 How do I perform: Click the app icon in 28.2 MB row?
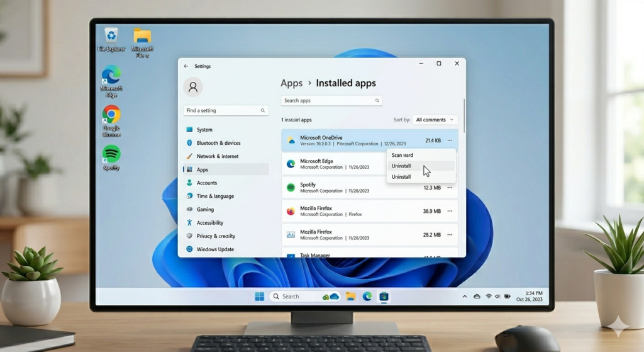(291, 235)
